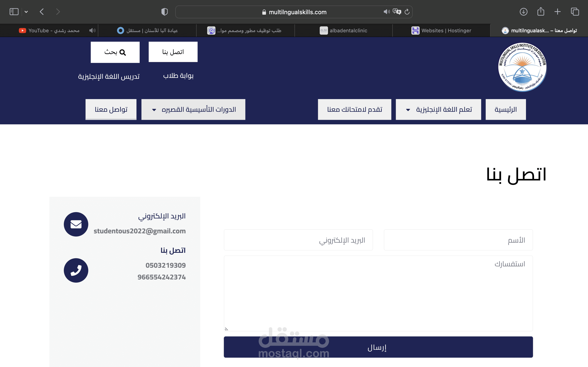The height and width of the screenshot is (367, 588).
Task: Click the translate page icon in address bar
Action: coord(397,12)
